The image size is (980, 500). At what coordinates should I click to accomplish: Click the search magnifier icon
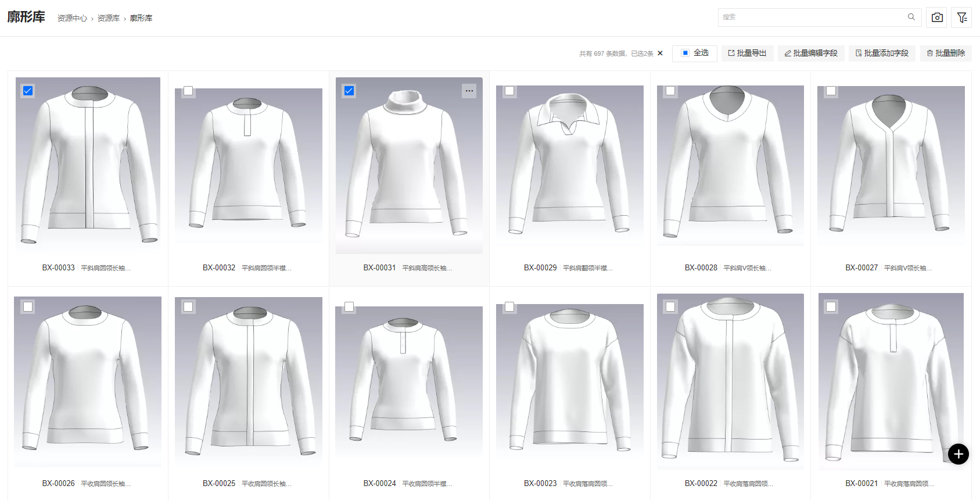pos(911,17)
